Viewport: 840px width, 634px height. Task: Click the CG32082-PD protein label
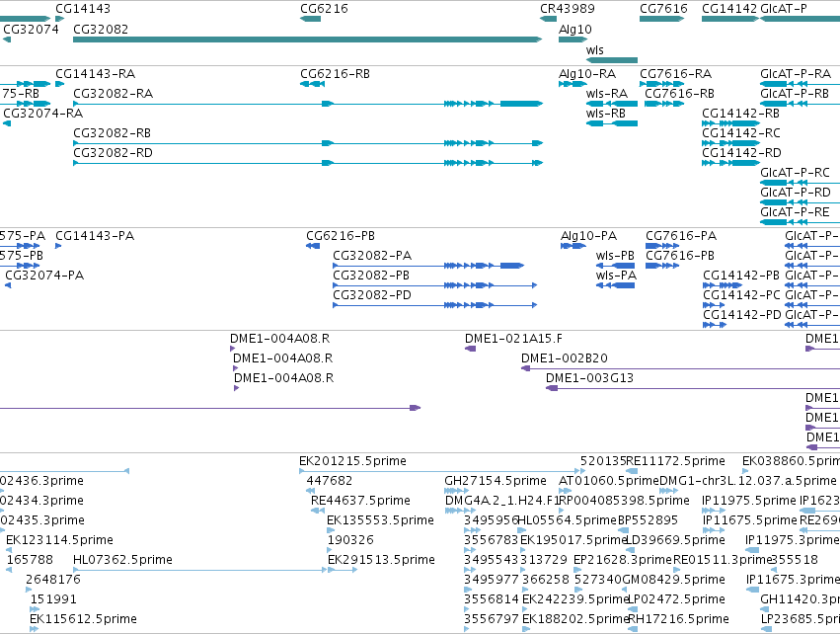tap(372, 295)
